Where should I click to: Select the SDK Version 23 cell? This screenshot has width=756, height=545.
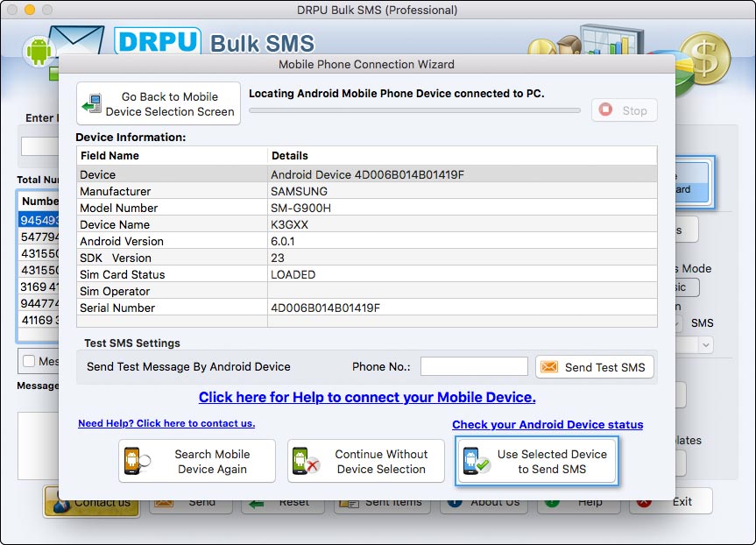click(462, 258)
